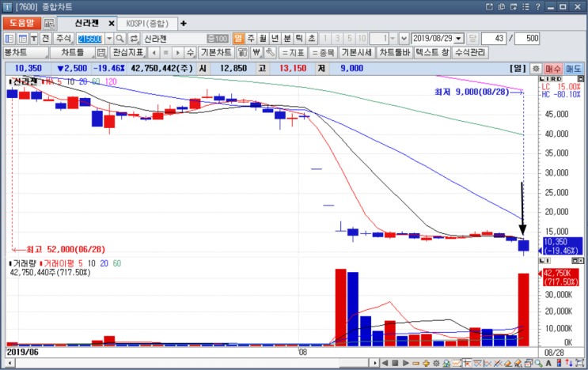Zoom out chart with orange minus icon
Image resolution: width=588 pixels, height=370 pixels.
(x=415, y=363)
